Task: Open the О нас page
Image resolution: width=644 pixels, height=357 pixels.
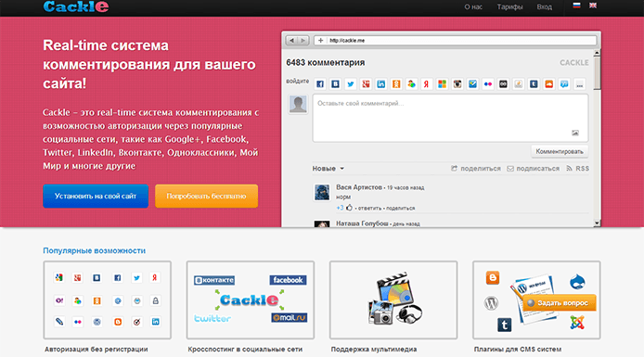Action: (x=473, y=7)
